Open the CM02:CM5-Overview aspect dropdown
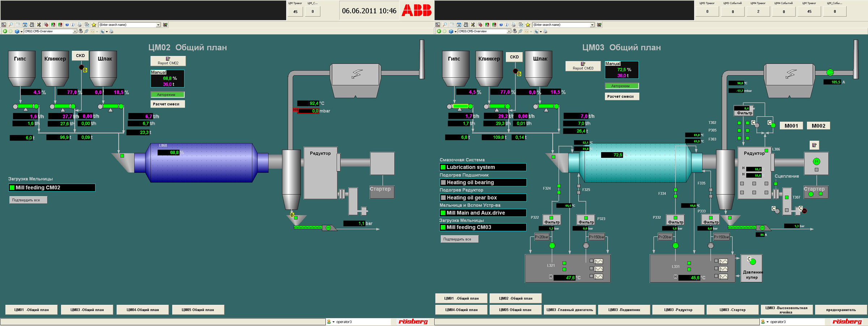The image size is (868, 326). coord(75,32)
